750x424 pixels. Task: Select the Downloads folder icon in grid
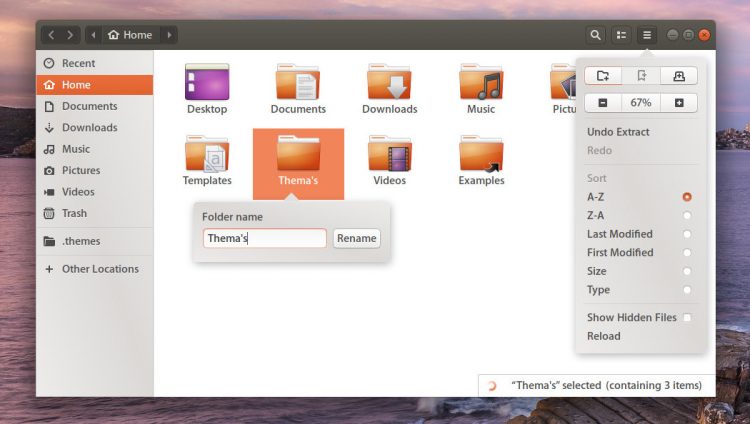click(389, 82)
